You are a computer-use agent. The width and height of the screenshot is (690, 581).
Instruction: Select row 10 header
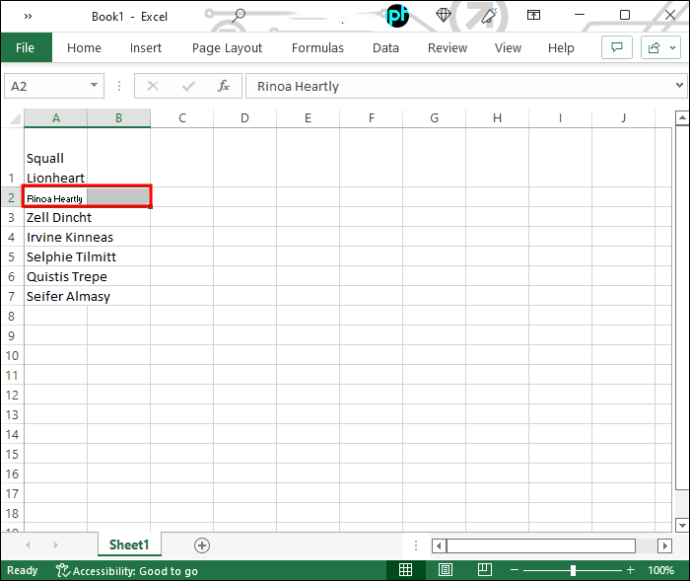click(x=12, y=355)
